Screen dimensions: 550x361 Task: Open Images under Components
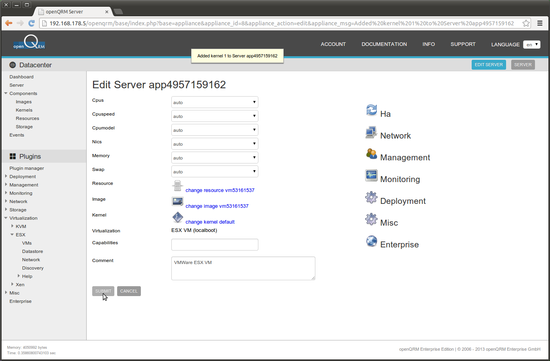[24, 102]
